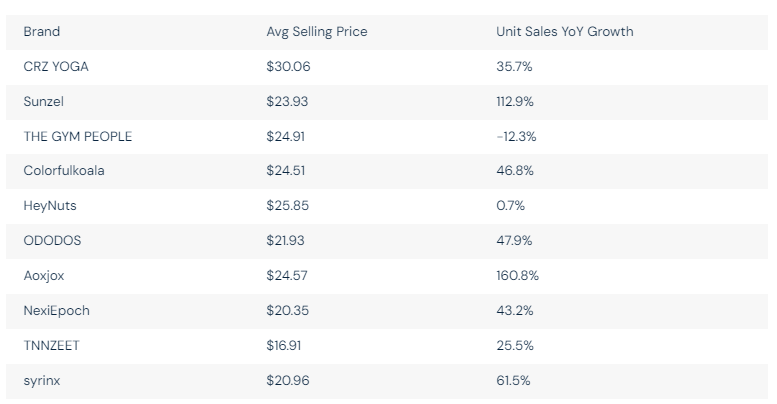Click the Unit Sales YoY Growth header
The image size is (777, 404).
tap(564, 32)
